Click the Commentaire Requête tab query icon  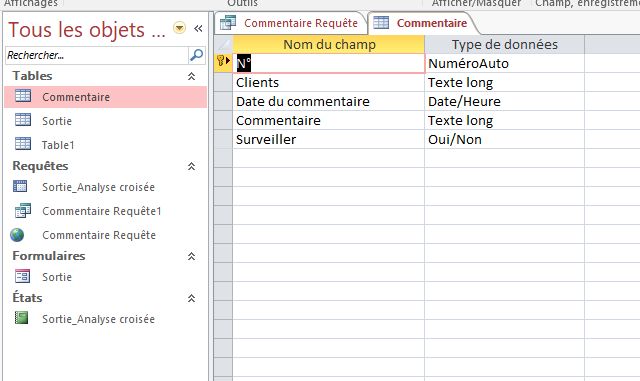pyautogui.click(x=228, y=23)
